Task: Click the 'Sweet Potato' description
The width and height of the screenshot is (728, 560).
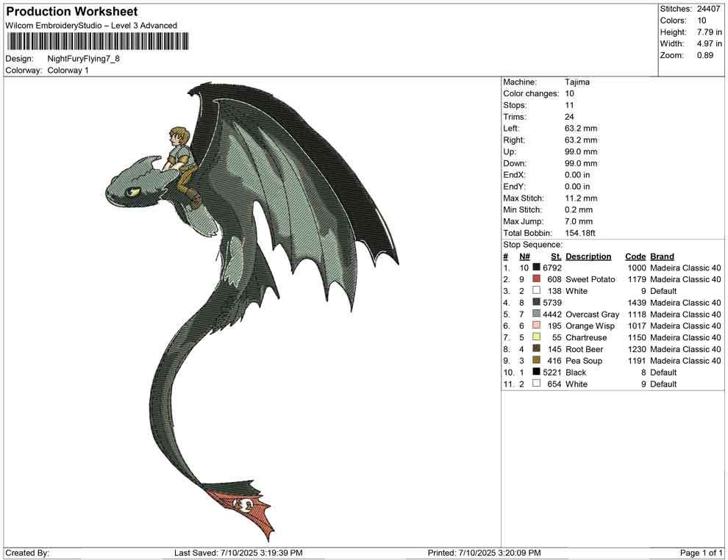Action: coord(590,279)
